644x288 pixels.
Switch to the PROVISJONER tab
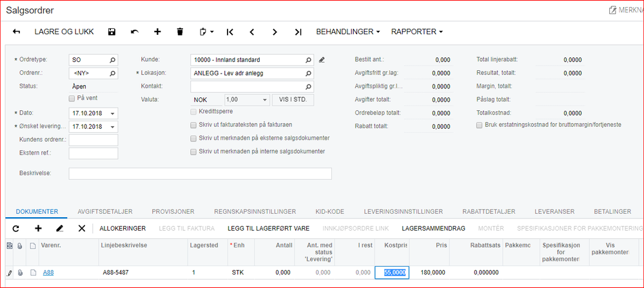173,212
